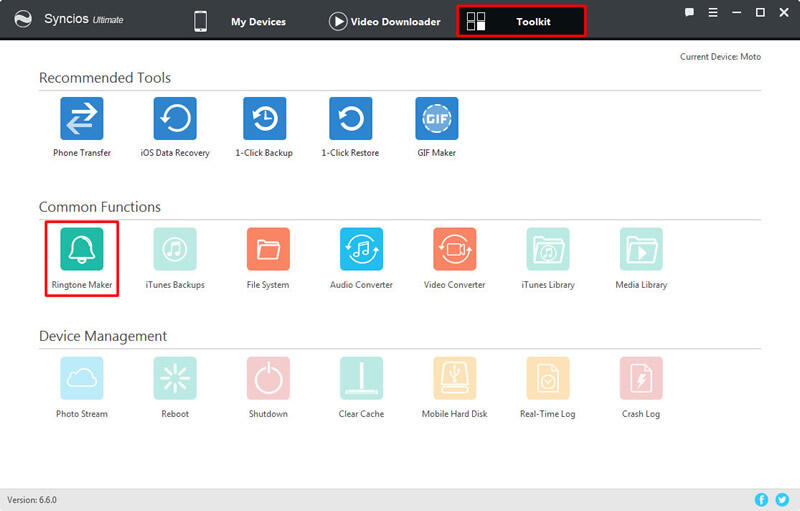800x511 pixels.
Task: Open the Facebook page link
Action: (762, 499)
